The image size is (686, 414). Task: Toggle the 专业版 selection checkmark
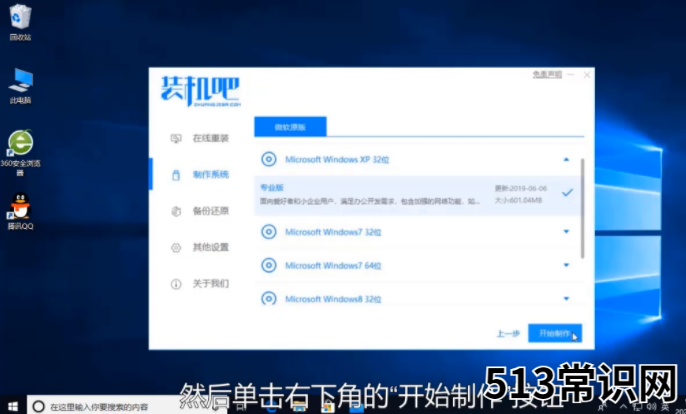point(567,193)
